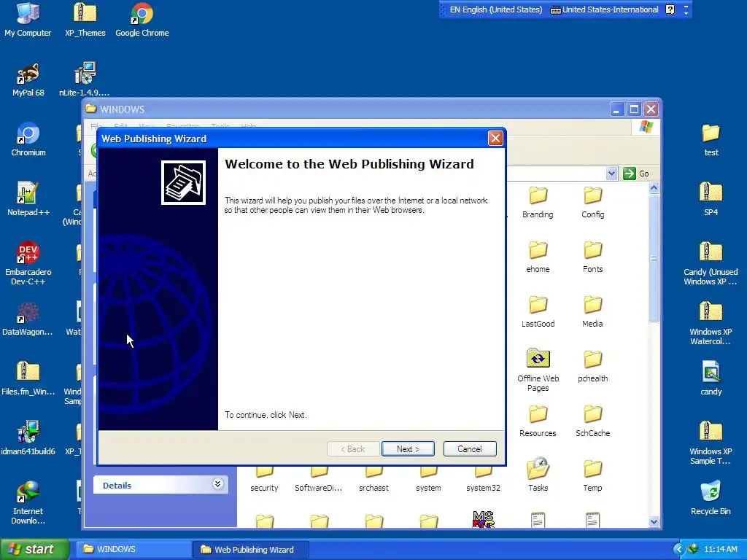Select the test folder on desktop
747x560 pixels.
[x=711, y=139]
